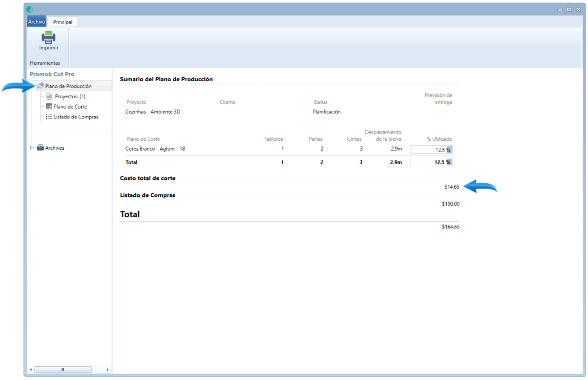Select Listado de Compras tree item
The height and width of the screenshot is (380, 588).
pyautogui.click(x=76, y=117)
